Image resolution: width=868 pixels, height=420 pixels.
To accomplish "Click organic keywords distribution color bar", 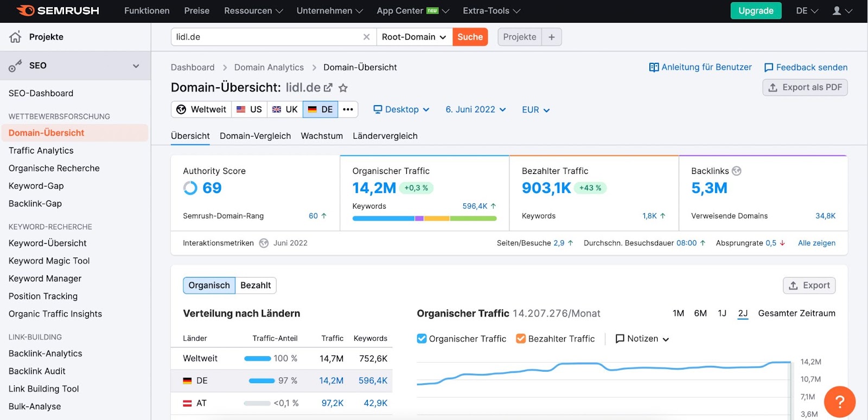I will (x=424, y=218).
